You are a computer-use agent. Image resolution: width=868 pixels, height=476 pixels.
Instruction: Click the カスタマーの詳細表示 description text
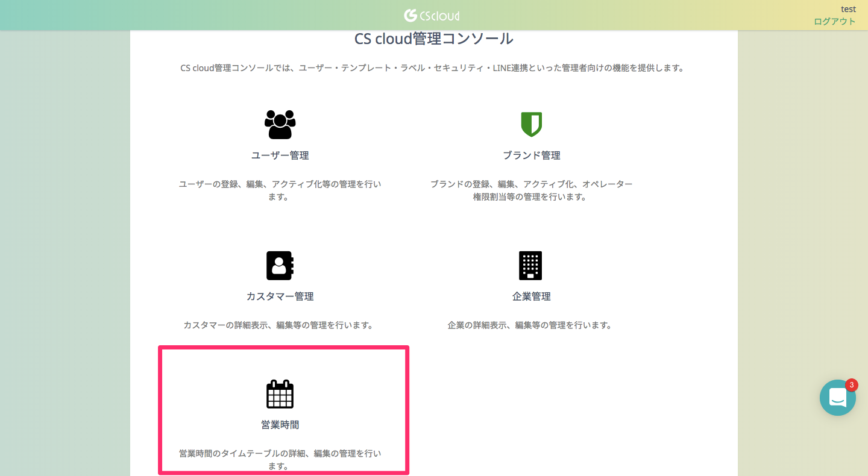[x=278, y=325]
